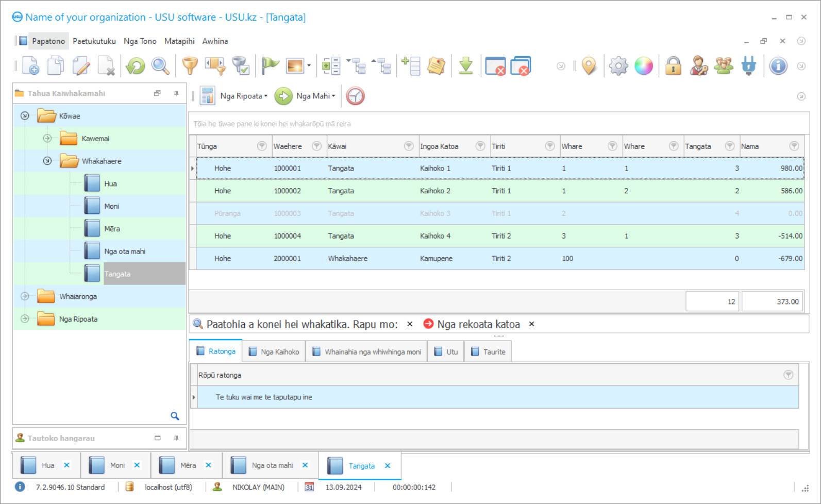Toggle filter on Tūnga column header
Image resolution: width=821 pixels, height=504 pixels.
262,146
